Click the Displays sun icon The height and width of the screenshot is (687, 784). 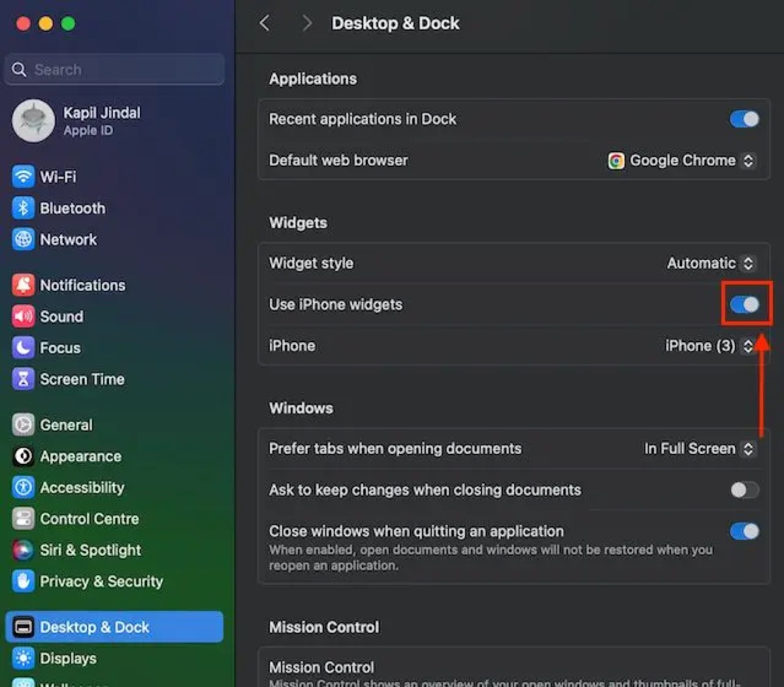tap(24, 658)
